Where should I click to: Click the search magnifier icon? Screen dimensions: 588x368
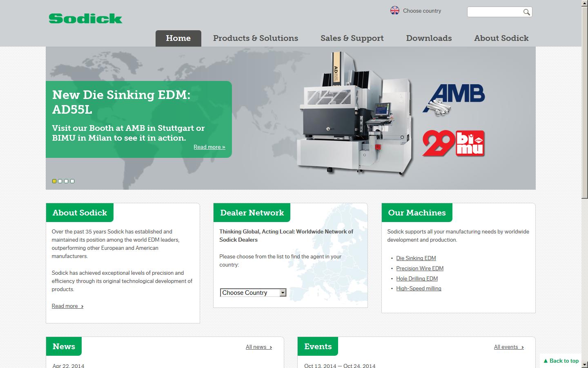coord(526,12)
